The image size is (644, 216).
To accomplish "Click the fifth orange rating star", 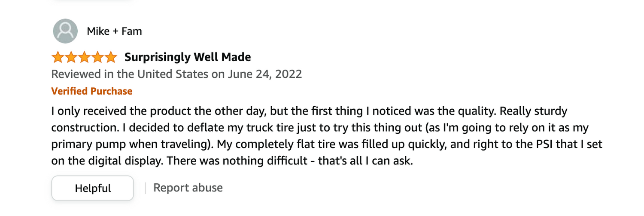I will (x=110, y=57).
